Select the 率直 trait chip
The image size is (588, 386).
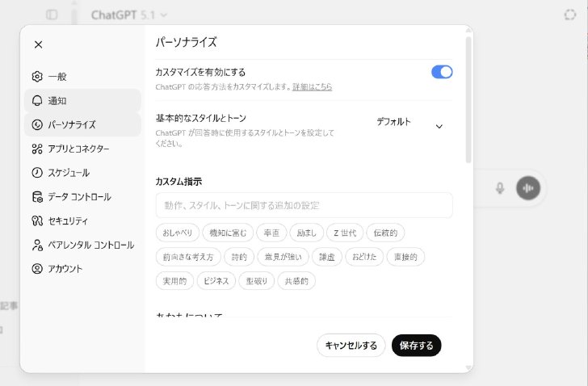click(x=271, y=233)
